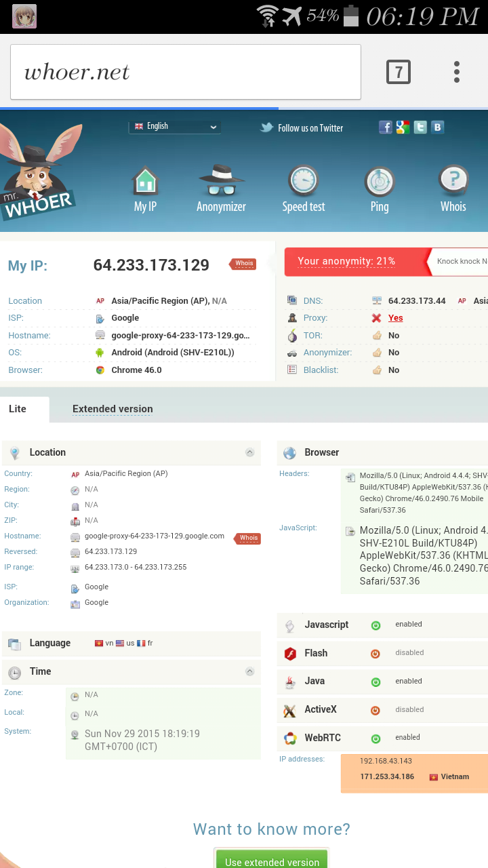Click the public IP 171.253.34.186

[387, 777]
